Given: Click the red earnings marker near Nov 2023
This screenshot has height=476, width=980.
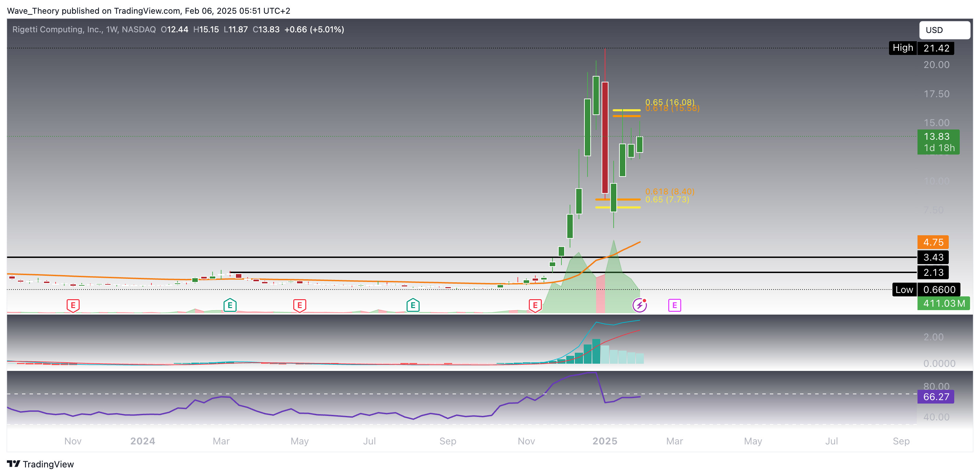Looking at the screenshot, I should (73, 306).
